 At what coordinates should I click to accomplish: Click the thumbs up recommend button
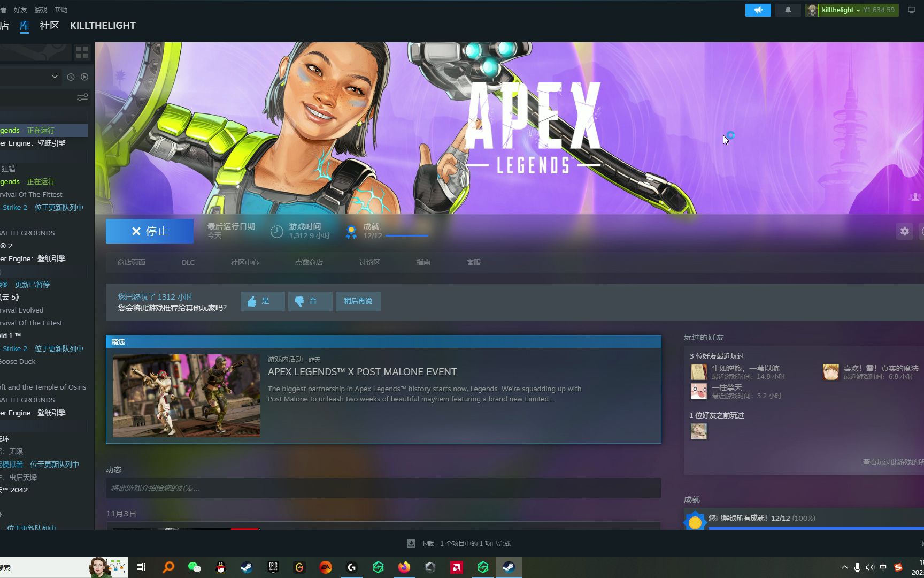click(262, 301)
